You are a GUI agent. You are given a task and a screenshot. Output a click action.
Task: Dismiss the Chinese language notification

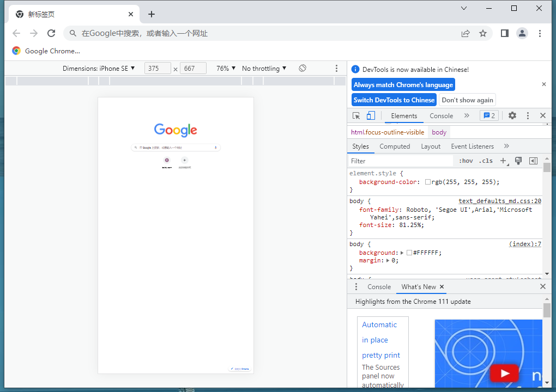tap(544, 84)
